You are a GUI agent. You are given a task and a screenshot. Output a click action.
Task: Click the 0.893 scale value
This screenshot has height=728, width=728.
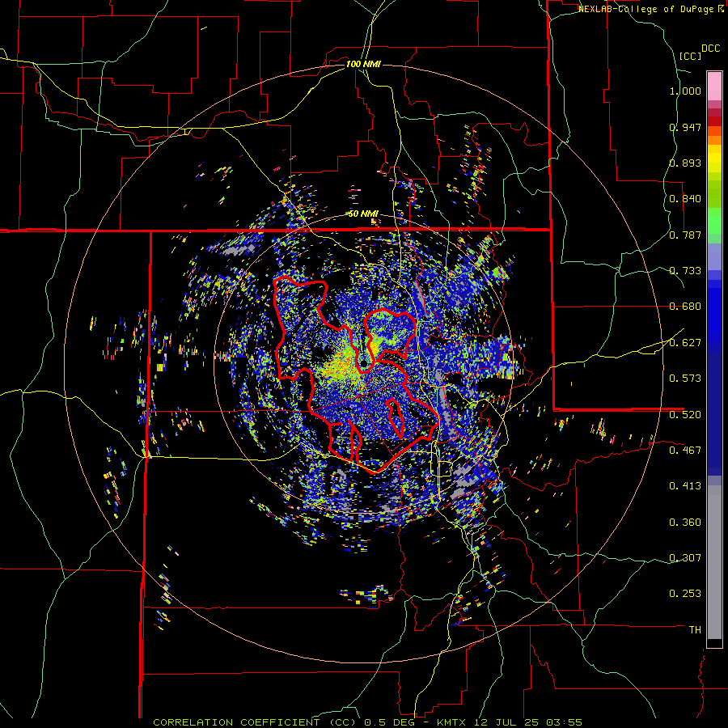coord(685,163)
